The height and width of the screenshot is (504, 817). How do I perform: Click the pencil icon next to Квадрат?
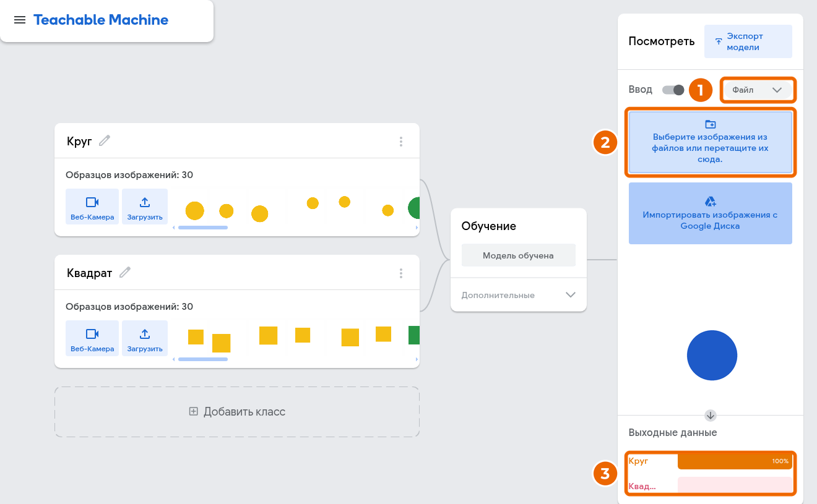125,272
